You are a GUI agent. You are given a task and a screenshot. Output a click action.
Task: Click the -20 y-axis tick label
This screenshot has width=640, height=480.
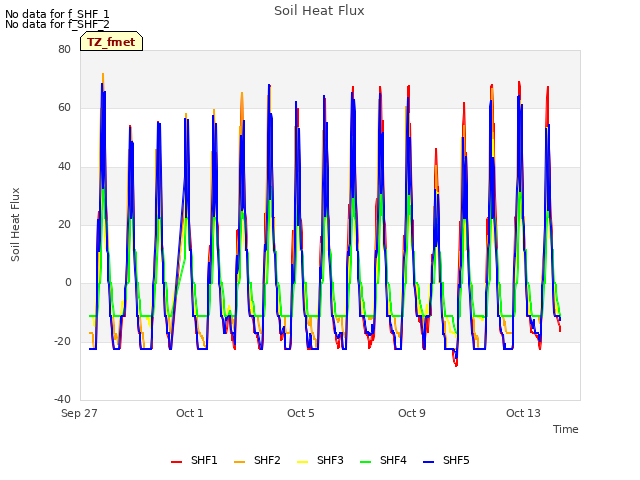tap(62, 341)
